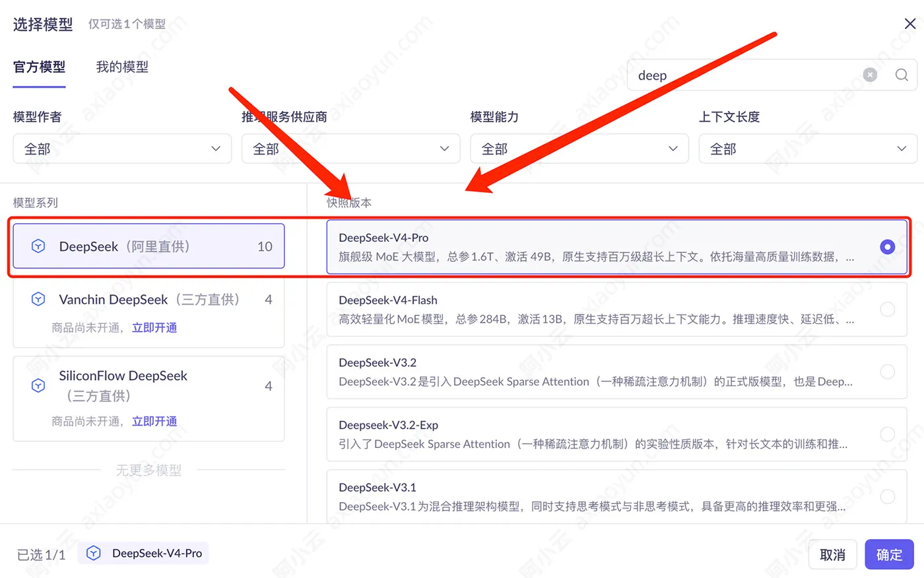The height and width of the screenshot is (578, 924).
Task: Click the 选择模型 dialog title
Action: (43, 24)
